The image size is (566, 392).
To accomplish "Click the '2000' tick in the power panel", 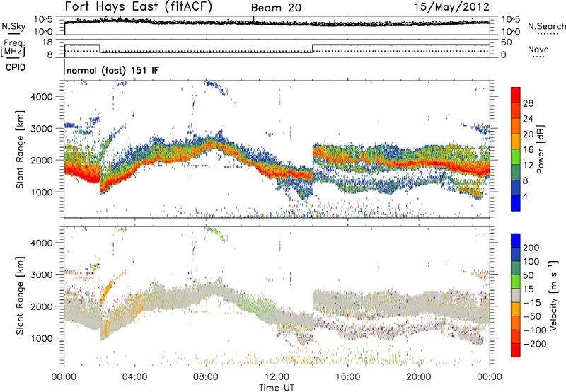I will click(x=42, y=160).
